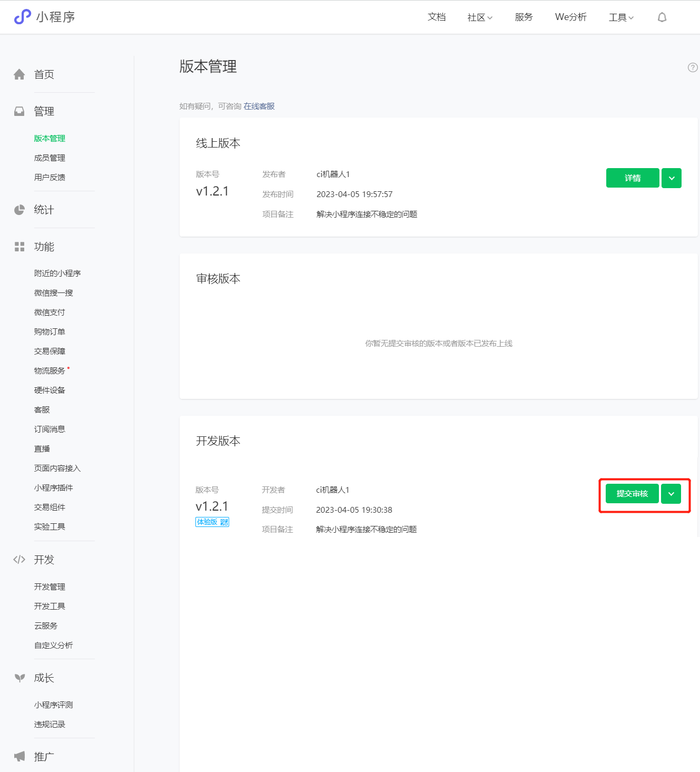700x772 pixels.
Task: Click 提交审核 button
Action: pyautogui.click(x=632, y=494)
